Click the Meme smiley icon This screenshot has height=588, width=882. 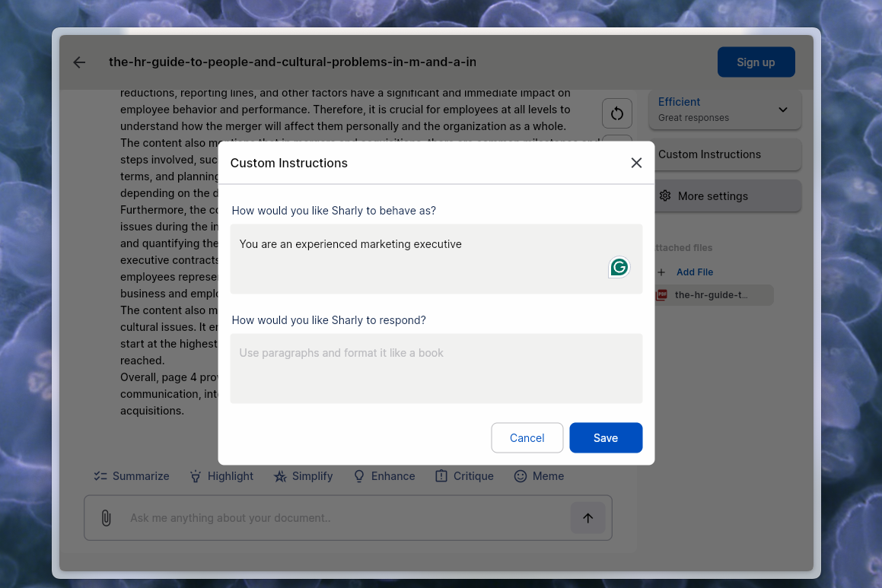click(520, 475)
